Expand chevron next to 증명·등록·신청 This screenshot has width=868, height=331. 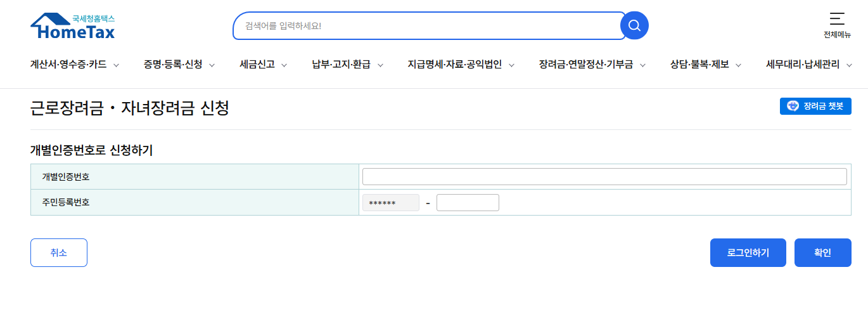pyautogui.click(x=212, y=65)
